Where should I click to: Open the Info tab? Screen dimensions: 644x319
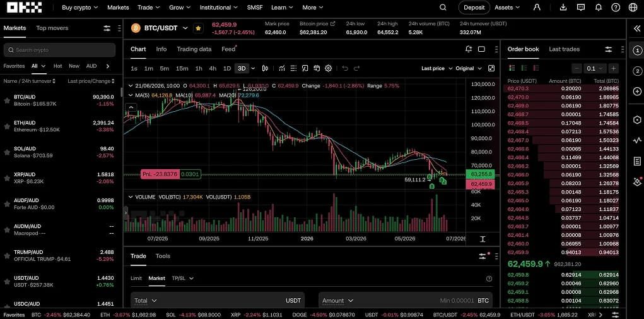click(x=161, y=49)
